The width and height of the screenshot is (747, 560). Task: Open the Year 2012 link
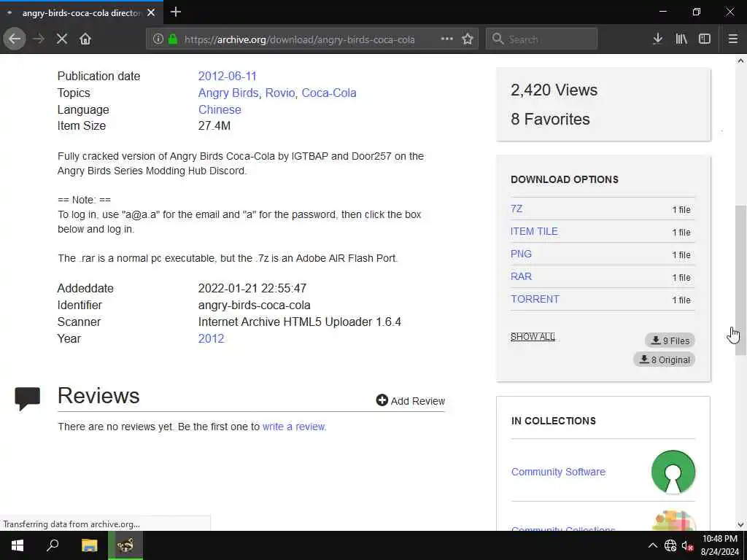click(x=211, y=338)
